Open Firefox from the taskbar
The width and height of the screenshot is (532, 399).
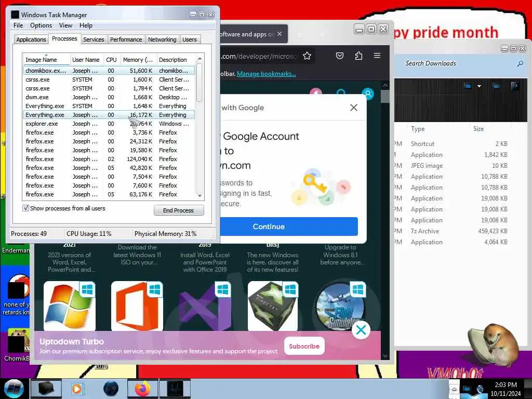pos(142,389)
